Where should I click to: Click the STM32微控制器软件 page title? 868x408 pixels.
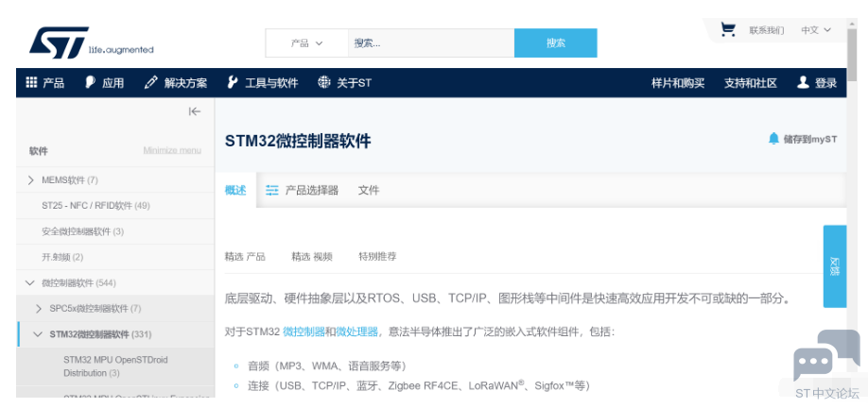tap(298, 141)
